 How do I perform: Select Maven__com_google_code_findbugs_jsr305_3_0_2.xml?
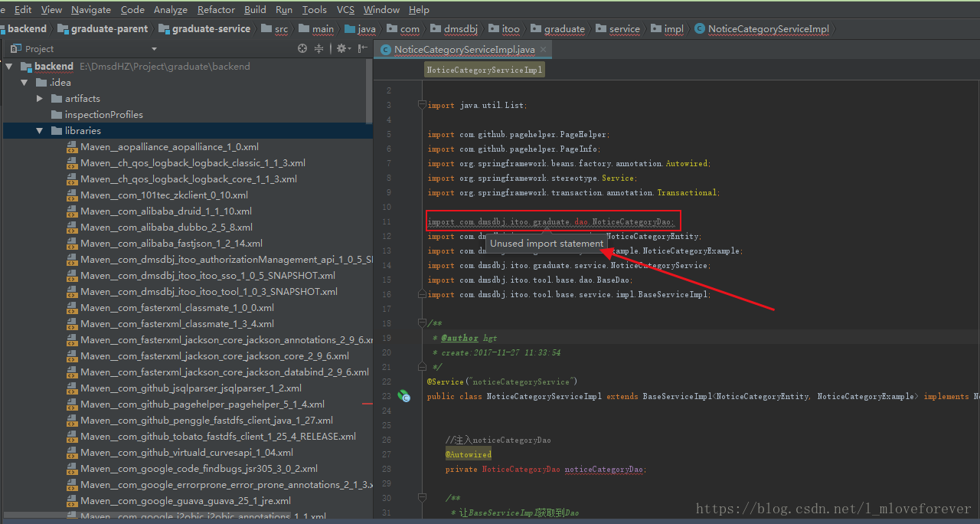199,469
